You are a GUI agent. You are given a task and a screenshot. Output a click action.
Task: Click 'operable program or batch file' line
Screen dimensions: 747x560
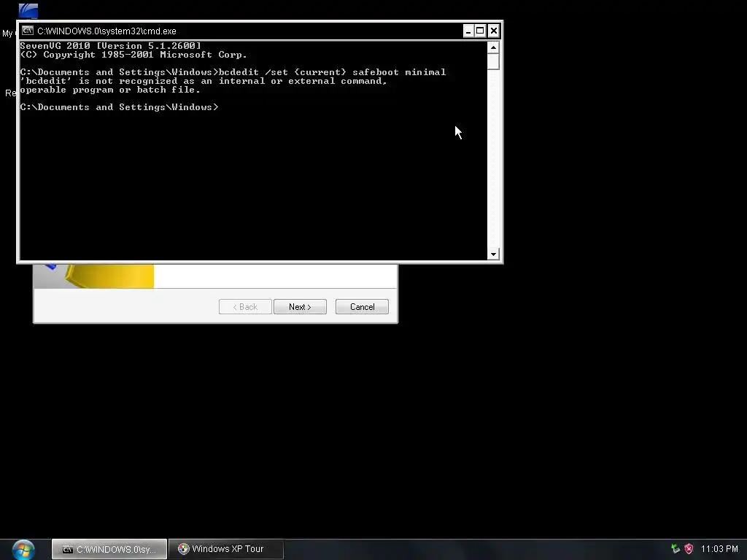click(110, 90)
